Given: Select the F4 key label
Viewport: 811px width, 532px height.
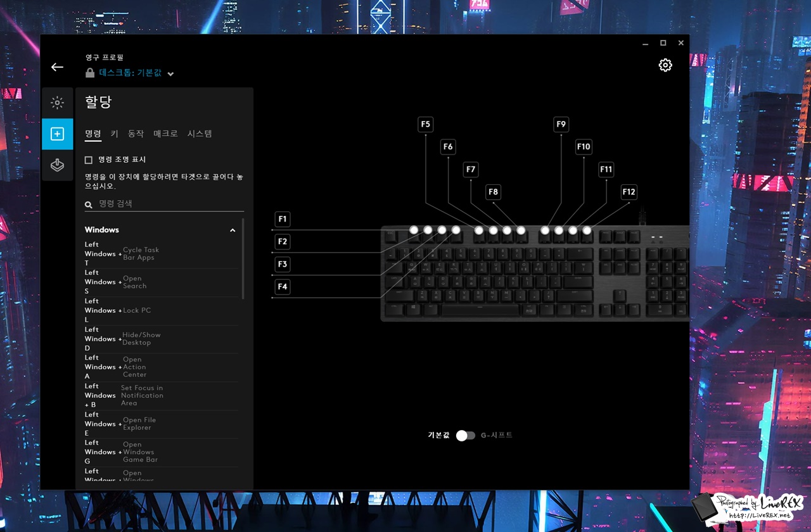Looking at the screenshot, I should [283, 286].
